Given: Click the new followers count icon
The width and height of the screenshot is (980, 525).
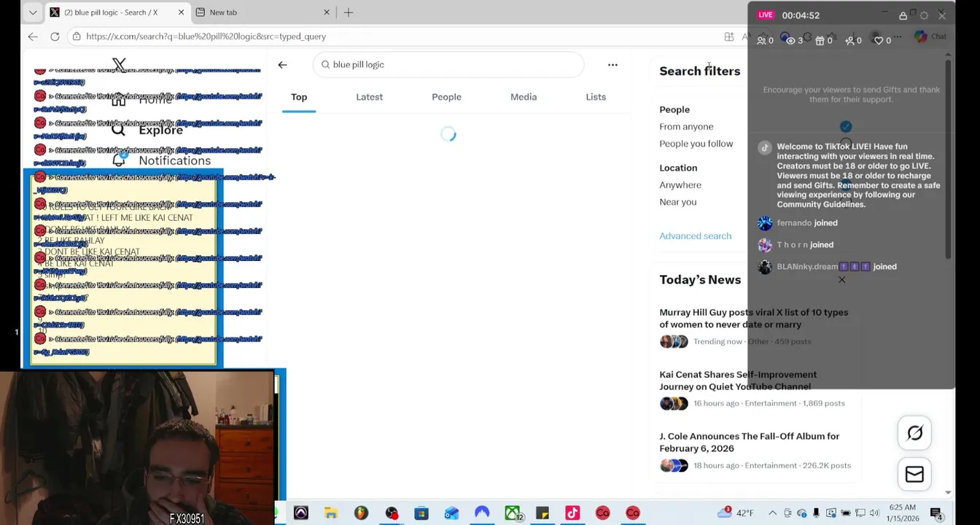Looking at the screenshot, I should pos(849,41).
